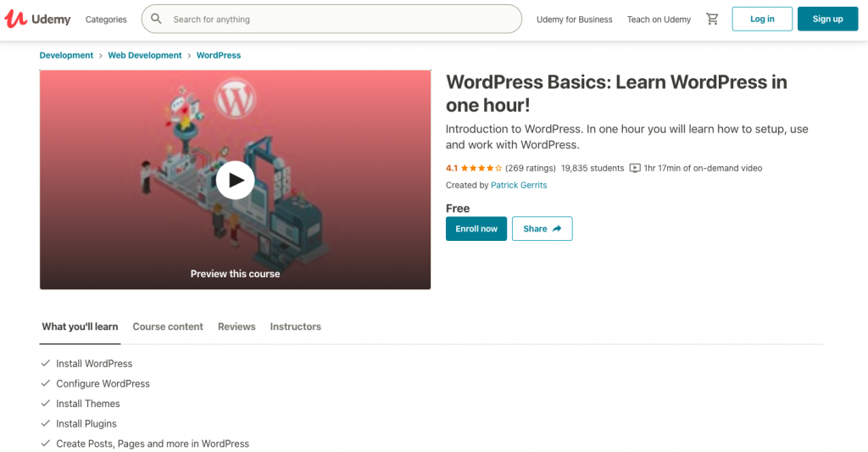868x452 pixels.
Task: Share this course
Action: (x=542, y=229)
